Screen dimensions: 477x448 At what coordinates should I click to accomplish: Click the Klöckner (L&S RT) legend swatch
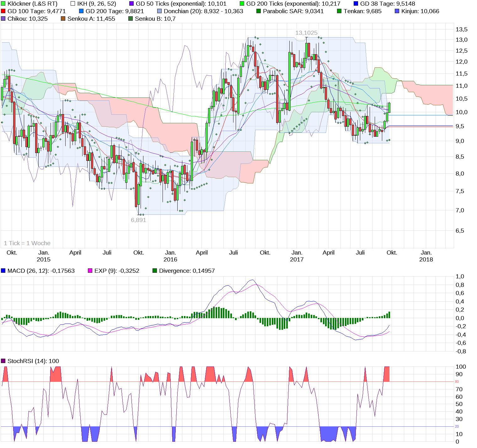tap(3, 4)
